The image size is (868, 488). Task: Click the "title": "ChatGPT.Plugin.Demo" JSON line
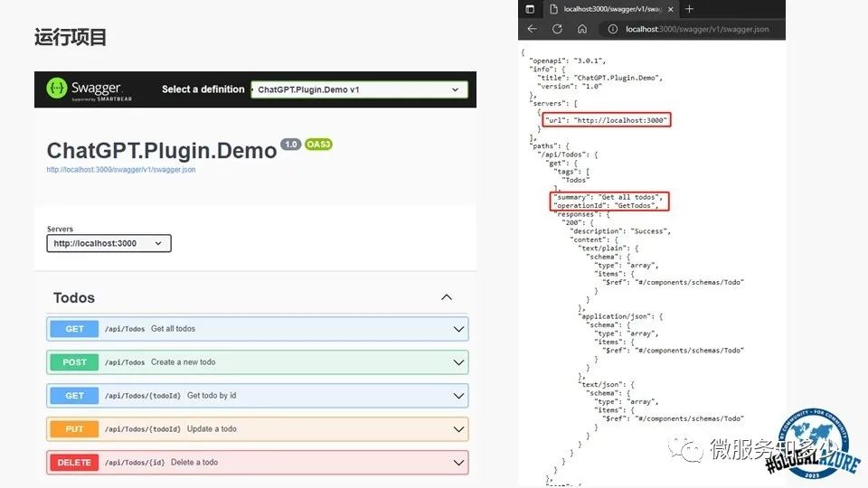600,78
